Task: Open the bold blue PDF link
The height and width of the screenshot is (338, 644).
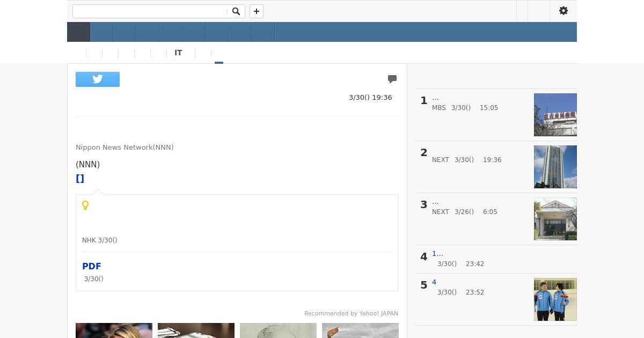Action: click(x=92, y=266)
